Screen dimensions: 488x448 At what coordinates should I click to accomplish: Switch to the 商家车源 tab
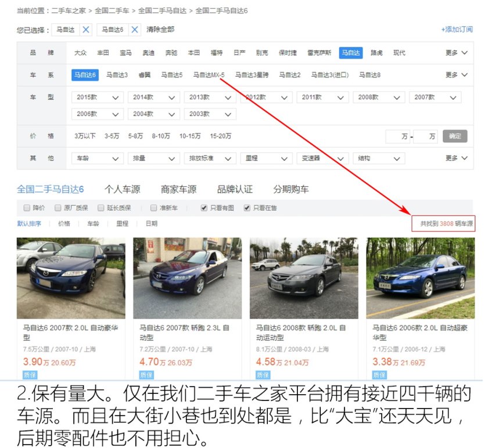(179, 189)
